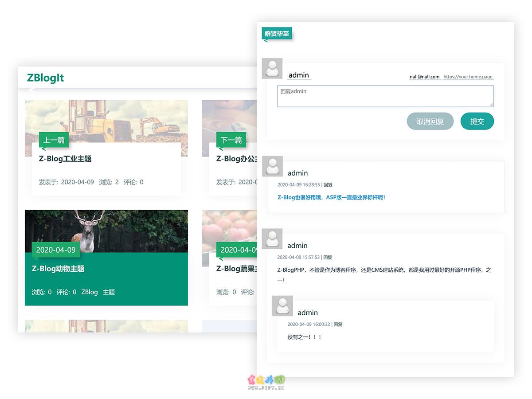The height and width of the screenshot is (399, 532).
Task: Open the admin author name on the 16:00:32 reply
Action: 308,313
